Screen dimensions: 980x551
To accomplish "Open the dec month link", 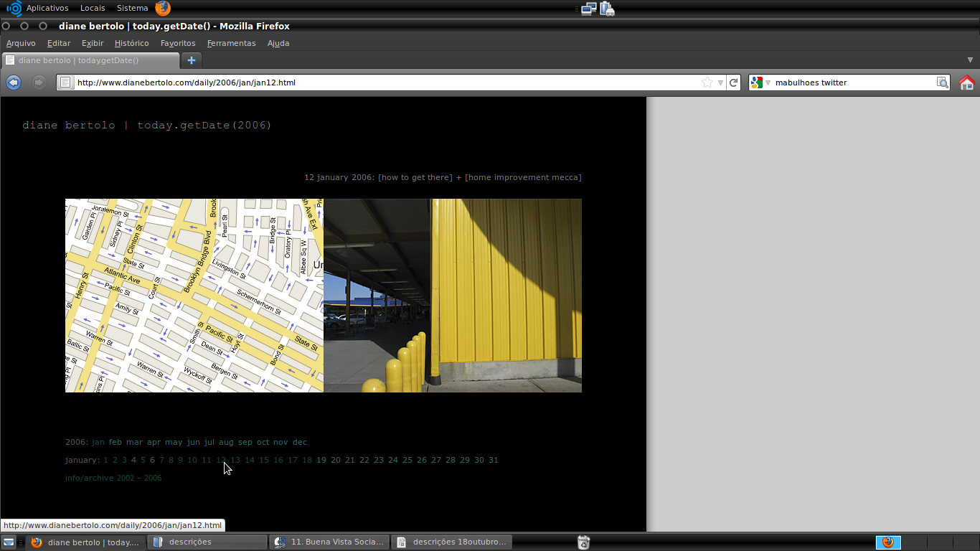I will pyautogui.click(x=300, y=442).
